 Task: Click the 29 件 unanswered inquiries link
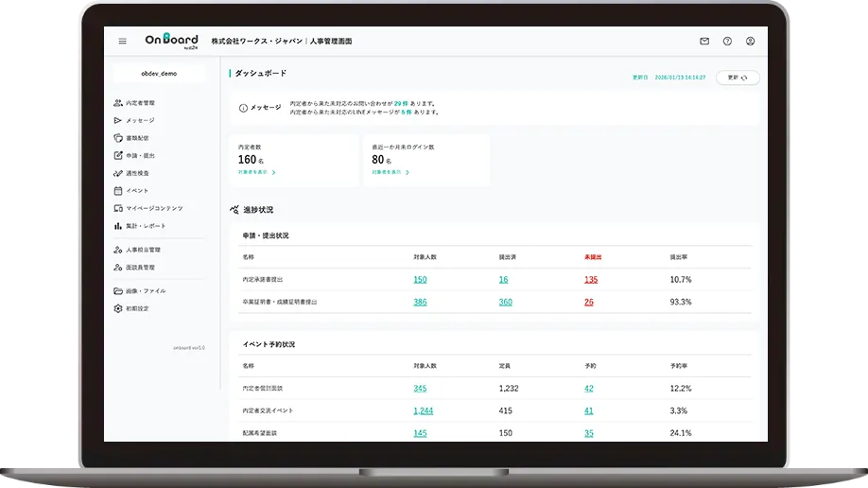click(401, 103)
